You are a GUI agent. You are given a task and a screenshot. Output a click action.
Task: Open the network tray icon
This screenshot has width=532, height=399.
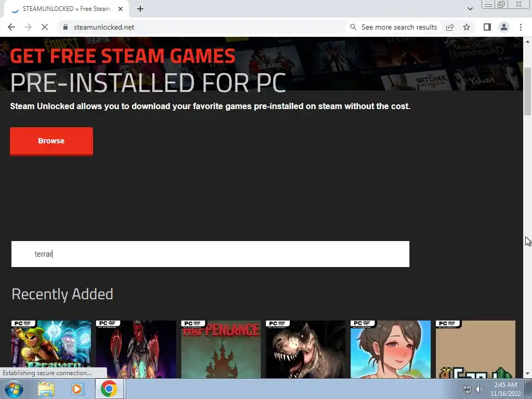click(x=467, y=389)
